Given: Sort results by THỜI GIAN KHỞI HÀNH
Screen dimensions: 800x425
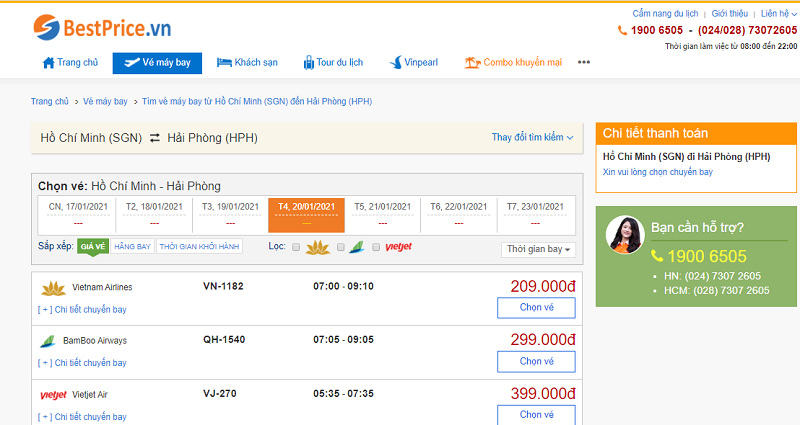Looking at the screenshot, I should click(199, 246).
